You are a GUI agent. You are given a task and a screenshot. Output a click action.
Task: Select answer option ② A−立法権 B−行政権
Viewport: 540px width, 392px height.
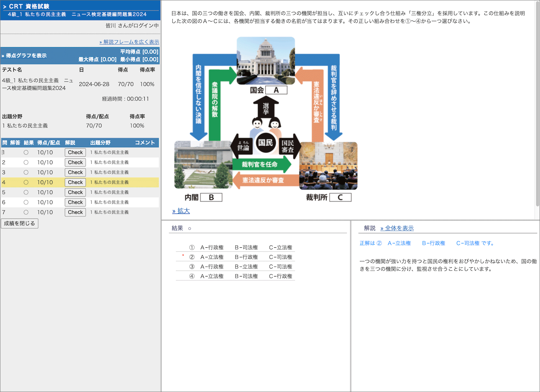(x=235, y=257)
